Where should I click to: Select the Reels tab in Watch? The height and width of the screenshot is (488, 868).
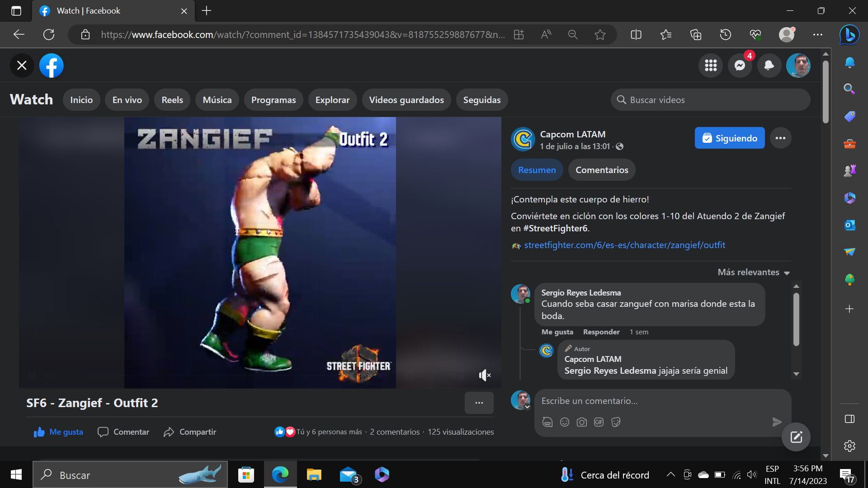(172, 100)
